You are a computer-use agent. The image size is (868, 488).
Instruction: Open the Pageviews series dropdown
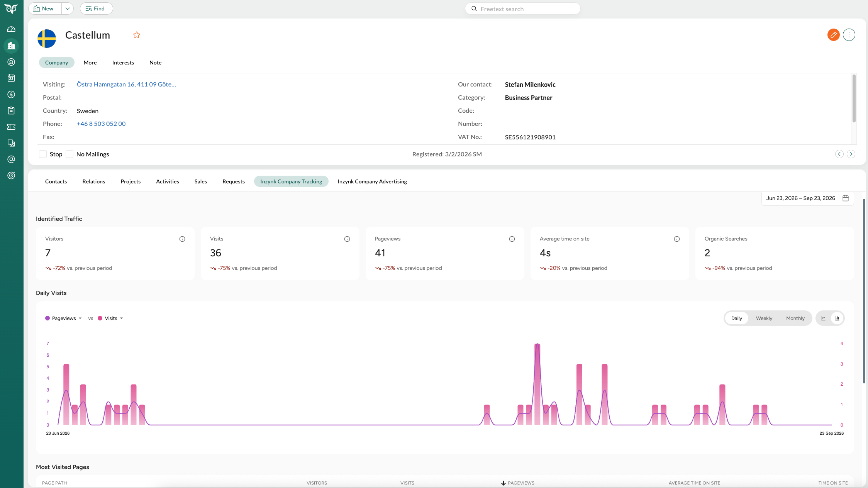click(x=64, y=318)
